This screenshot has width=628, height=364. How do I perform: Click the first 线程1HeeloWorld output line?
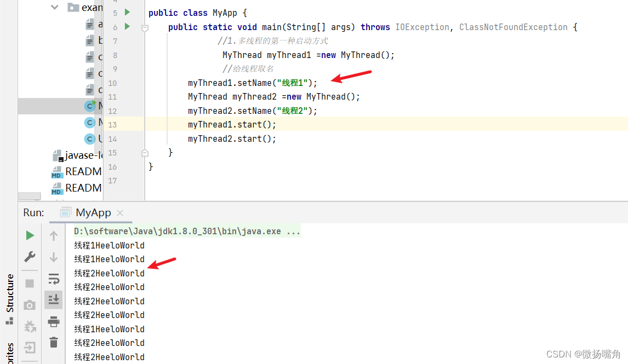click(110, 245)
